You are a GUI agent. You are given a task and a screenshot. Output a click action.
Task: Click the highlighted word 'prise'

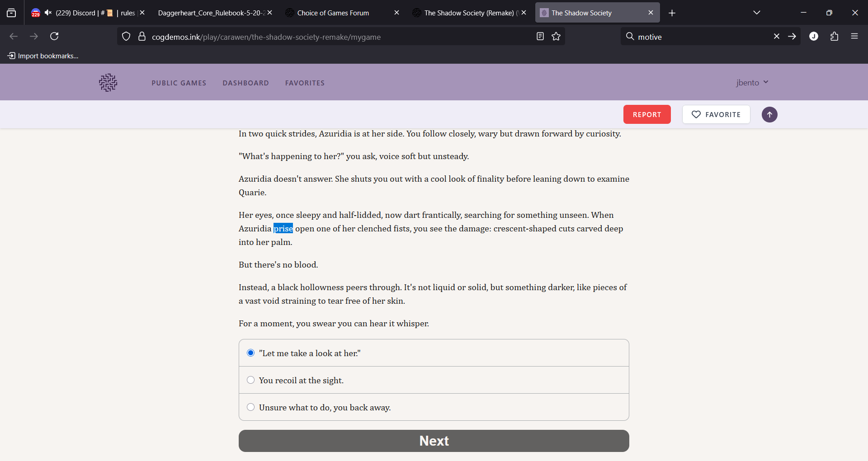click(x=283, y=229)
